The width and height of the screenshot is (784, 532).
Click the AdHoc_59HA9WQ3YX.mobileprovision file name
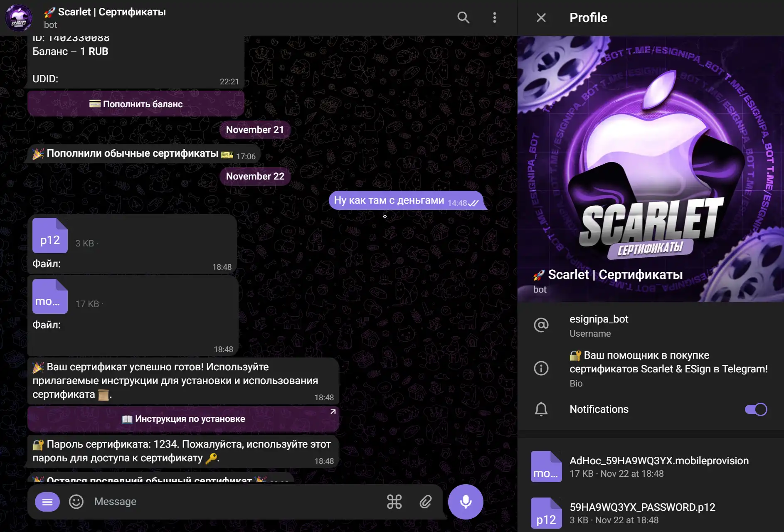point(659,461)
